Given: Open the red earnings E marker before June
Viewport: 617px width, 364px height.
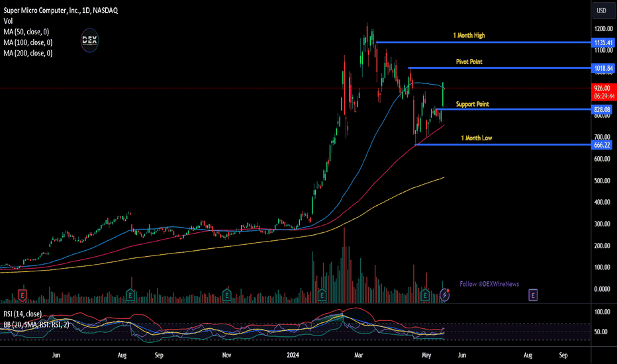Looking at the screenshot, I should click(x=23, y=295).
